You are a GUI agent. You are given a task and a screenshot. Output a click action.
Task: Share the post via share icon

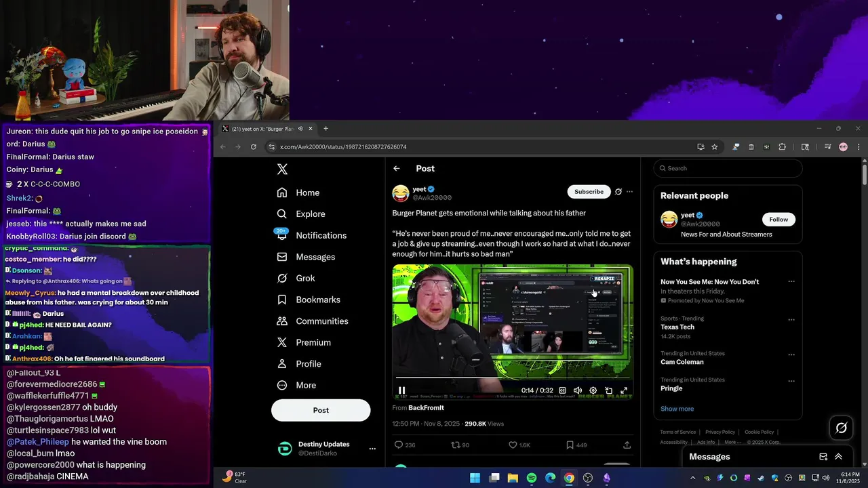[x=627, y=445]
